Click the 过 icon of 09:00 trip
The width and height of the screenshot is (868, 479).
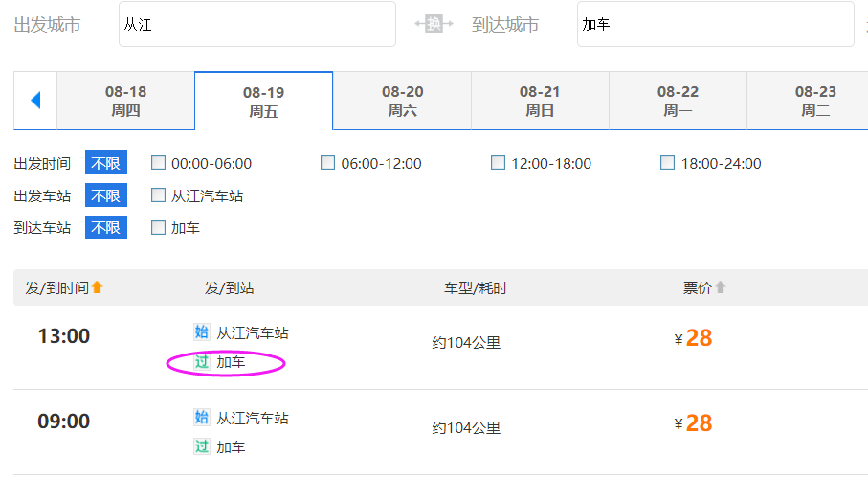click(x=201, y=446)
